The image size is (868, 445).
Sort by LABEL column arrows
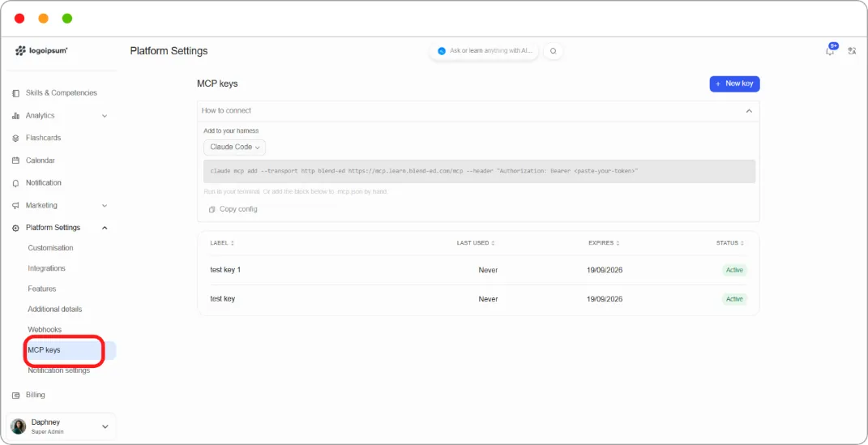[x=233, y=243]
